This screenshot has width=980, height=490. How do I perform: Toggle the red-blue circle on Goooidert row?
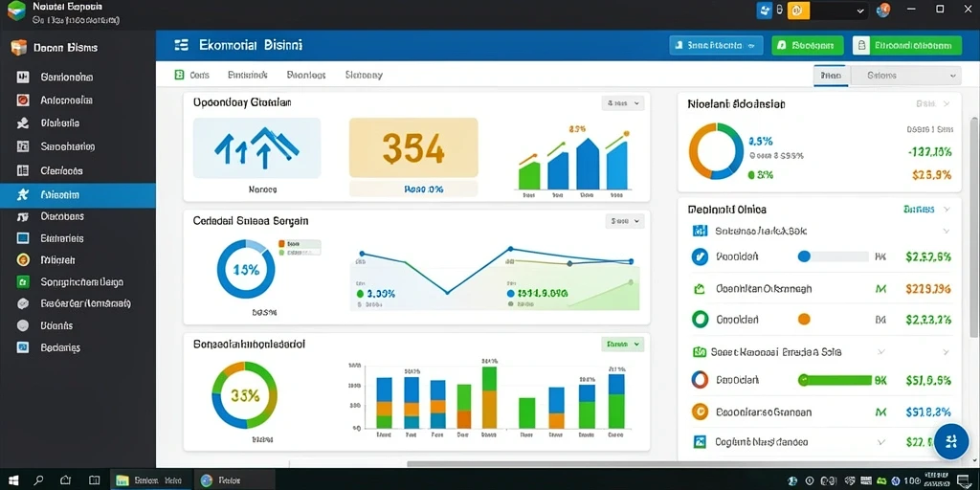tap(700, 379)
